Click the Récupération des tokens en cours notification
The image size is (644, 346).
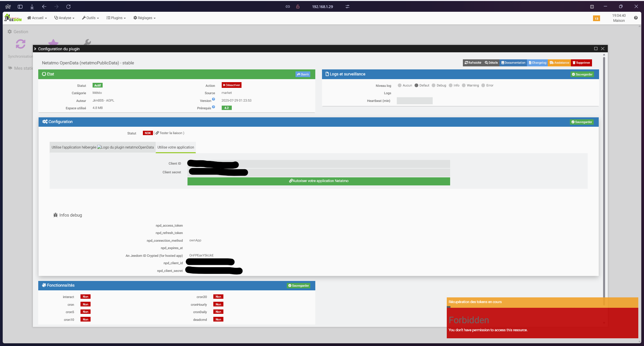click(x=542, y=302)
